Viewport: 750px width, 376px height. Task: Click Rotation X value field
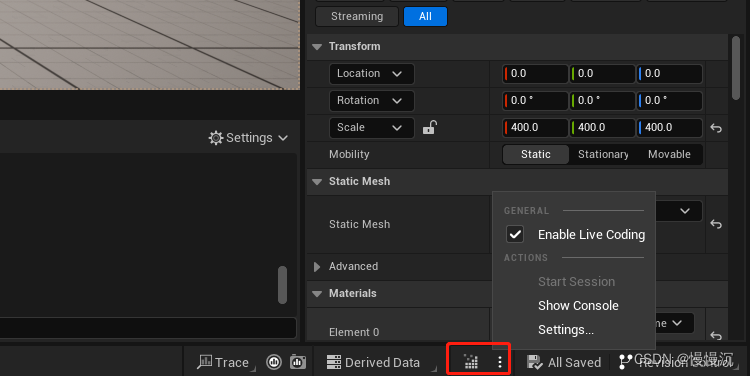535,100
